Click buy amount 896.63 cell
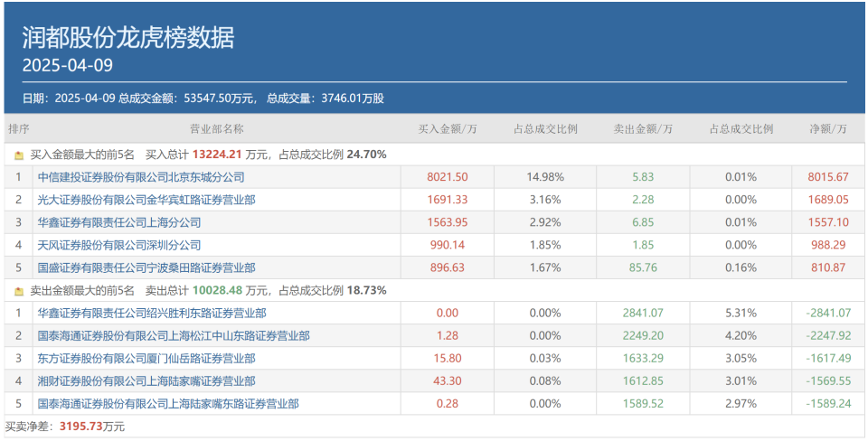This screenshot has width=868, height=441. pos(448,267)
